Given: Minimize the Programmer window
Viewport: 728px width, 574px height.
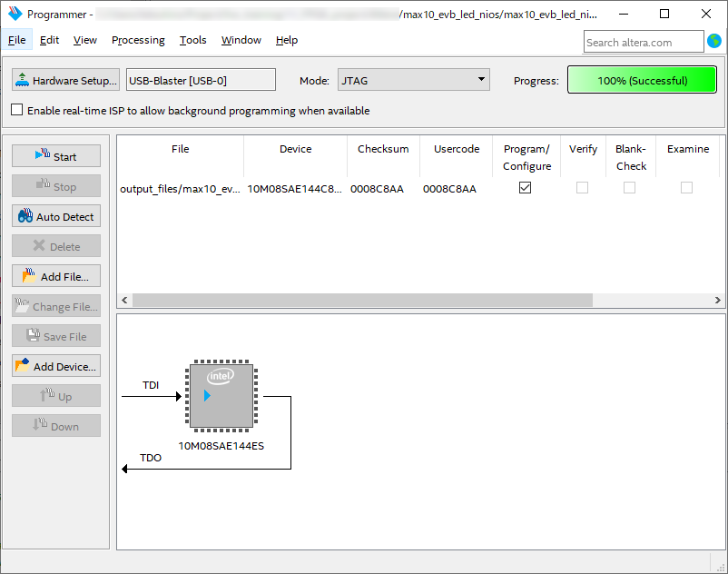Looking at the screenshot, I should coord(624,14).
